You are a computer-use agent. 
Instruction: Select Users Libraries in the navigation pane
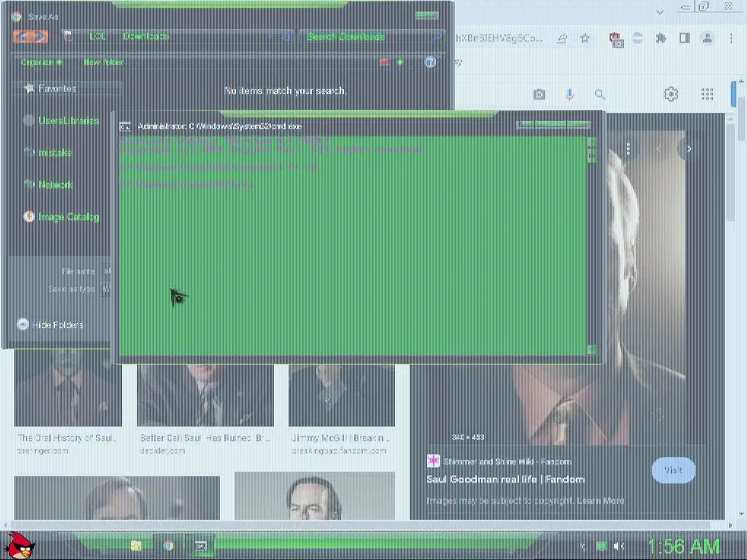tap(68, 120)
